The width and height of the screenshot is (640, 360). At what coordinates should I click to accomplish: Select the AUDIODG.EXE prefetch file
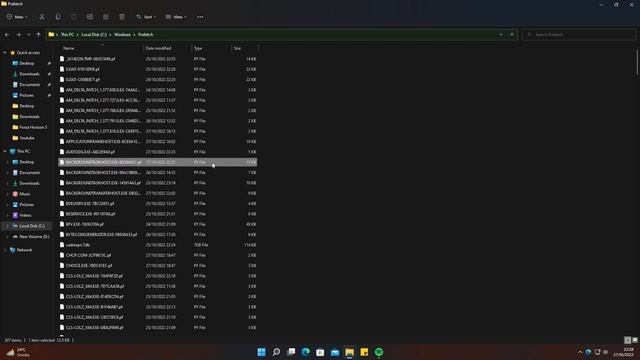pyautogui.click(x=158, y=152)
